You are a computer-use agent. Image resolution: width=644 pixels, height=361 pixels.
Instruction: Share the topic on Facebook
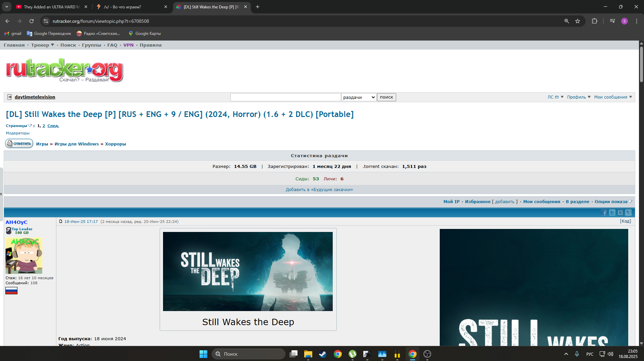click(x=604, y=213)
